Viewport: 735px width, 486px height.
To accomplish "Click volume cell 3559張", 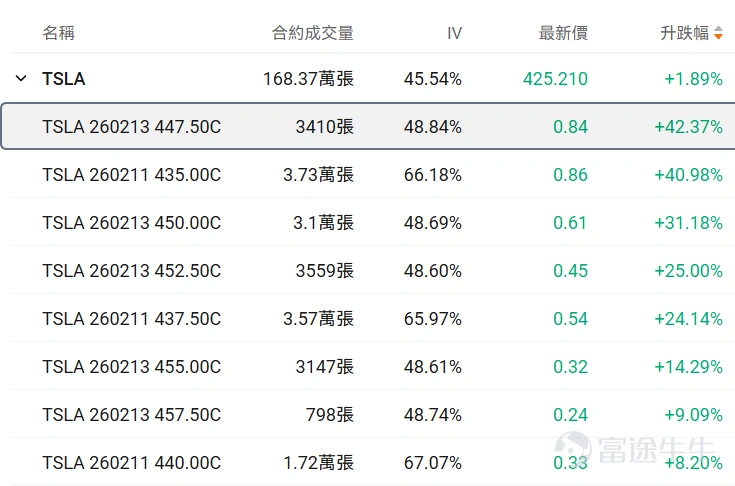I will pos(325,271).
